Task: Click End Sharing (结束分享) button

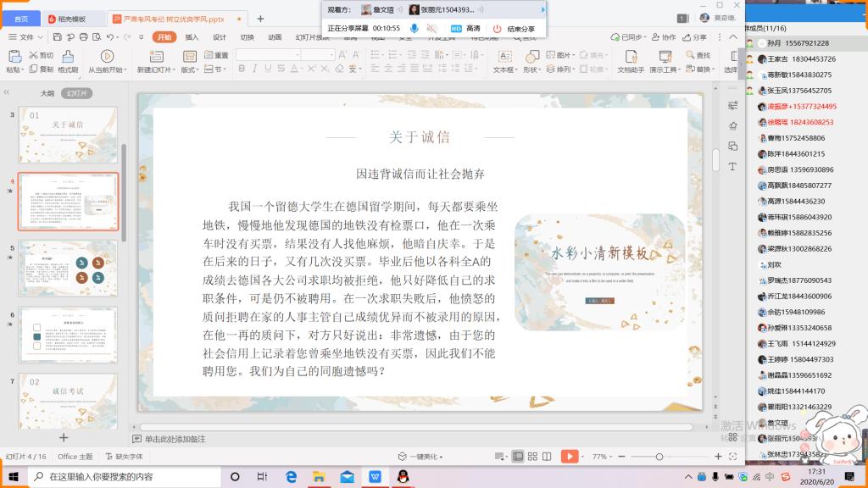Action: click(x=515, y=28)
